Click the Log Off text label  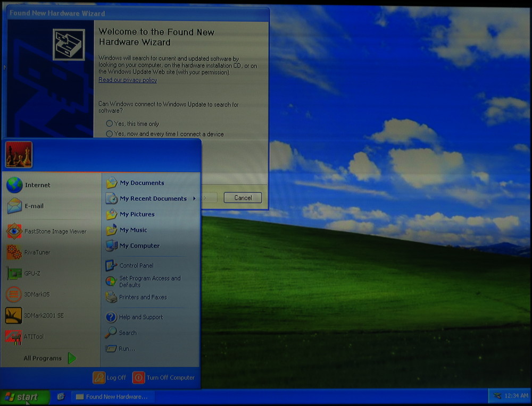coord(117,377)
